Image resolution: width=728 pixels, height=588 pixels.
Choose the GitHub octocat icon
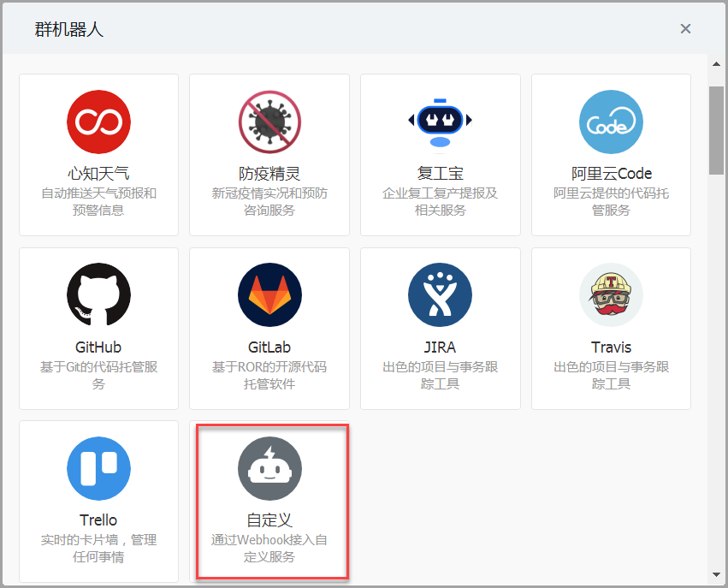point(98,295)
